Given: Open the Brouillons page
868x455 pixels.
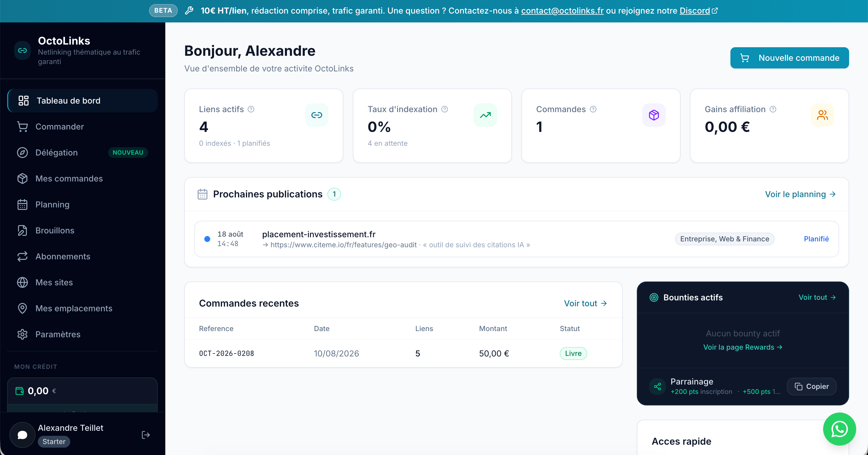Looking at the screenshot, I should [83, 230].
